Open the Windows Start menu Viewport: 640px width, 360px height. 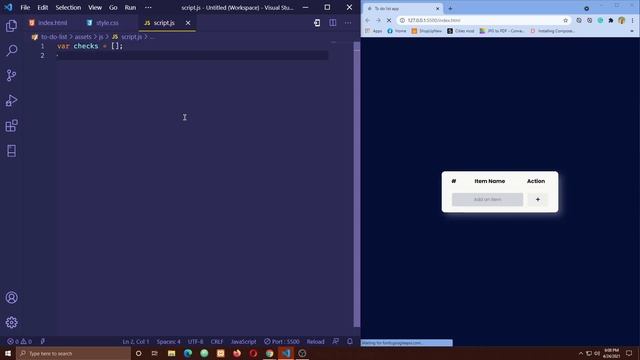click(8, 353)
